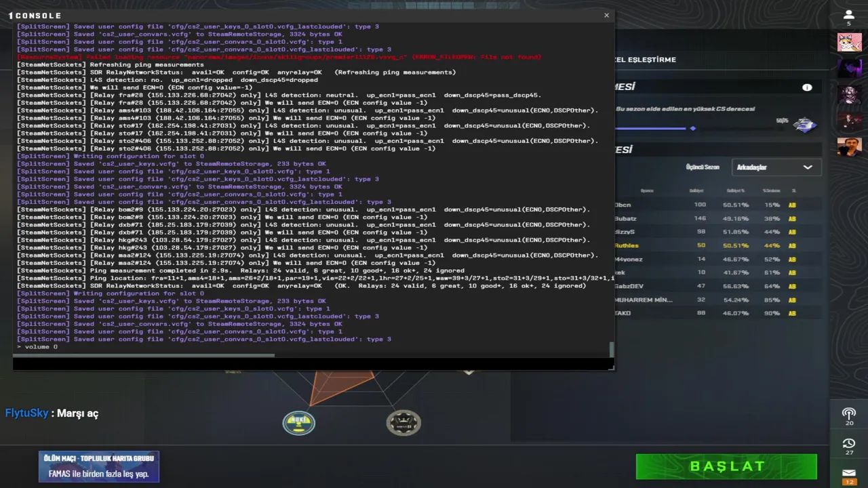Click the FlytuSky chat name
The height and width of the screenshot is (488, 868).
tap(27, 413)
